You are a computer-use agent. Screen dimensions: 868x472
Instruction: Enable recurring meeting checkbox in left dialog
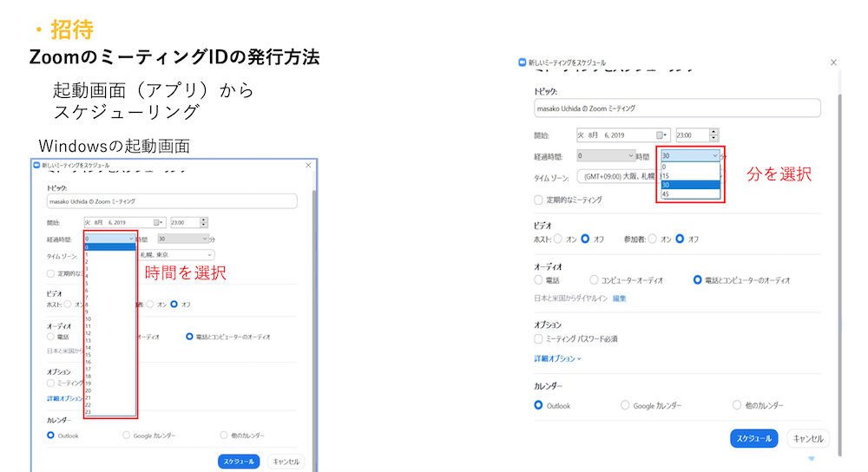pos(50,273)
